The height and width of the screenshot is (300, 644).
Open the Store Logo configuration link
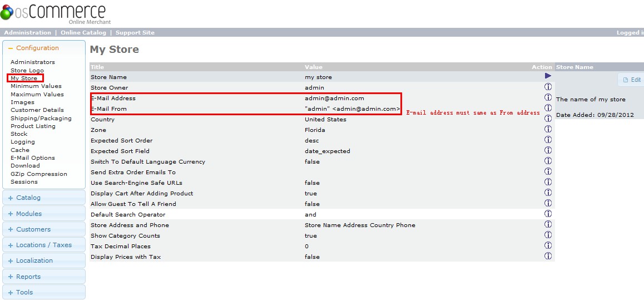27,71
